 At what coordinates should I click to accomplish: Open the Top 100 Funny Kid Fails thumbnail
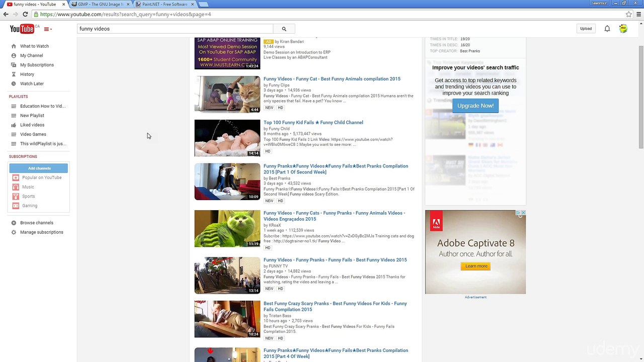point(227,138)
